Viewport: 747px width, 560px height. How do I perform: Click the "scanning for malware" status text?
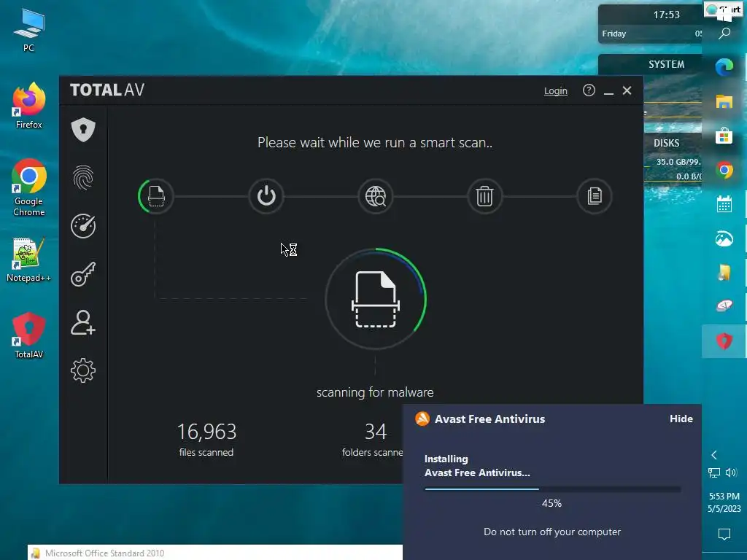(x=376, y=392)
